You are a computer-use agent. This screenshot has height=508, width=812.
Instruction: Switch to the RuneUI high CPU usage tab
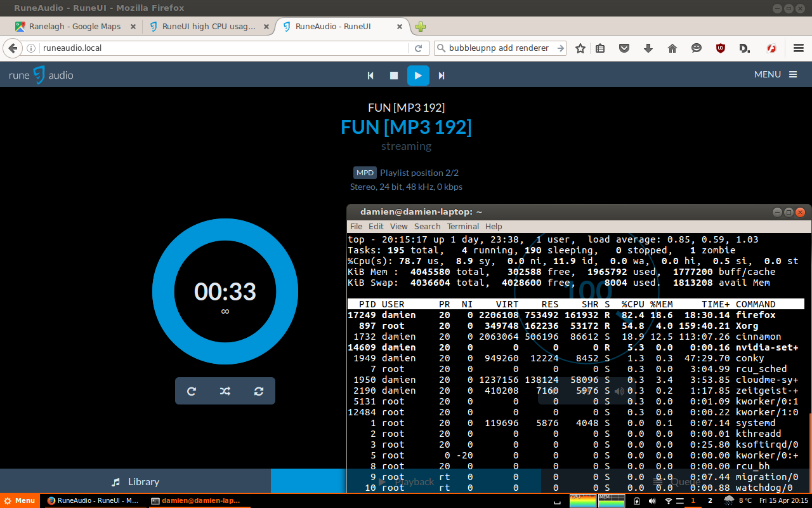pyautogui.click(x=209, y=27)
